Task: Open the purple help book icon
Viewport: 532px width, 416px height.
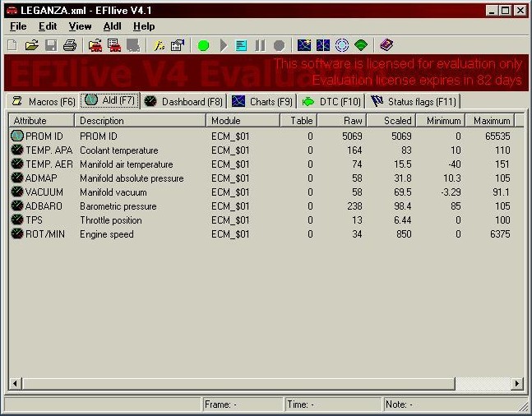Action: tap(386, 44)
